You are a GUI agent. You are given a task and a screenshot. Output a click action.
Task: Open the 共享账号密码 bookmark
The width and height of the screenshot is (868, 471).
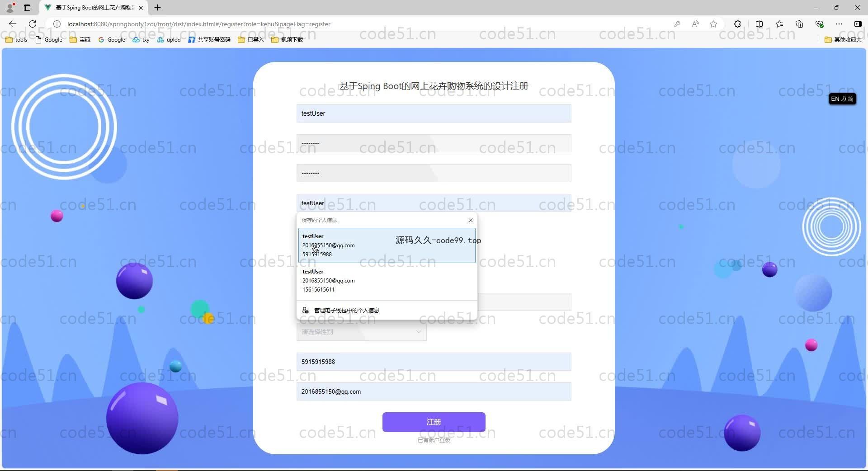(x=209, y=40)
